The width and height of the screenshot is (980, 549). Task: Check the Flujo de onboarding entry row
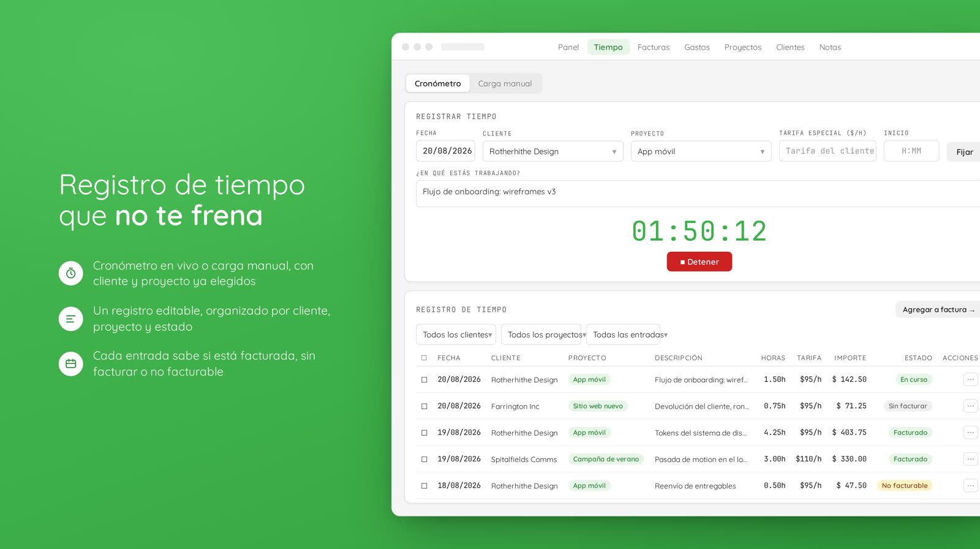tap(424, 380)
